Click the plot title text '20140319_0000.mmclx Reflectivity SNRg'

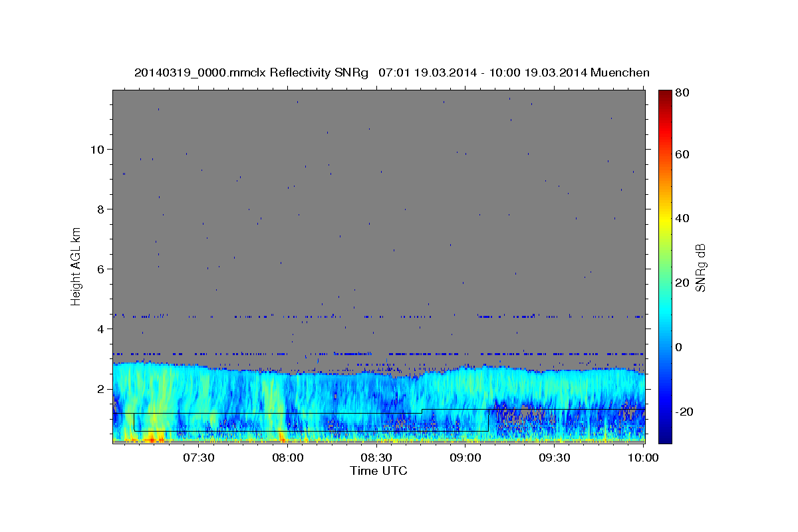pos(251,72)
